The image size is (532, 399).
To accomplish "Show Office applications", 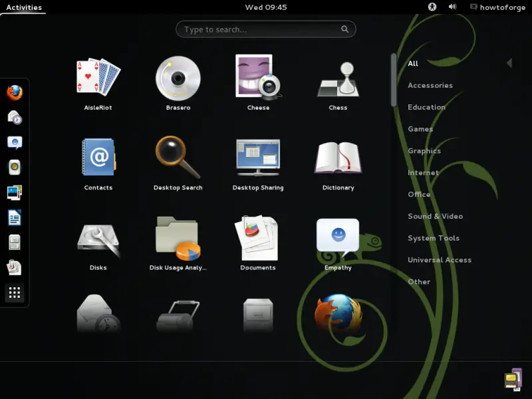I will [x=419, y=194].
